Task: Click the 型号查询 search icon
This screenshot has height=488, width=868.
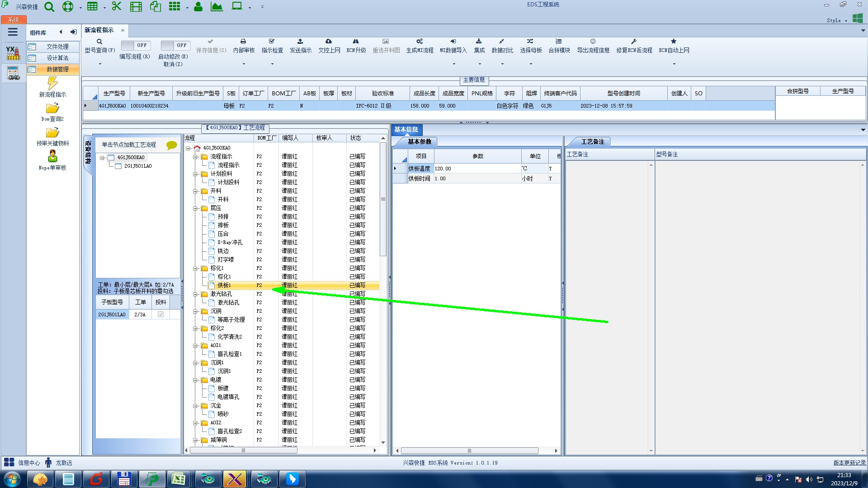Action: pos(99,42)
